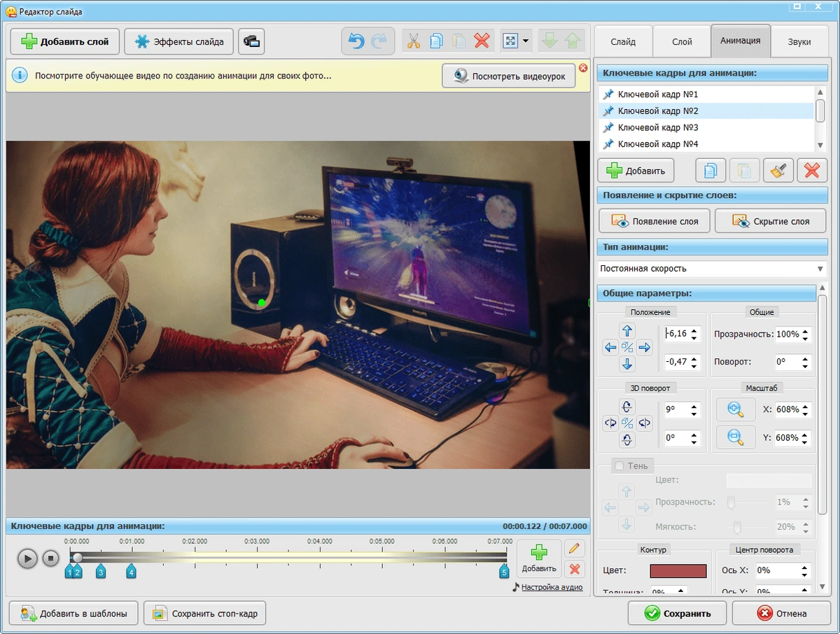
Task: Select Ключевой кадр №3 in list
Action: point(706,127)
